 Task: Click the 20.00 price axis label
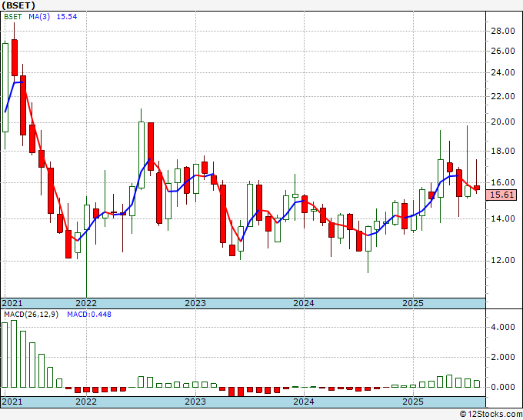[503, 122]
